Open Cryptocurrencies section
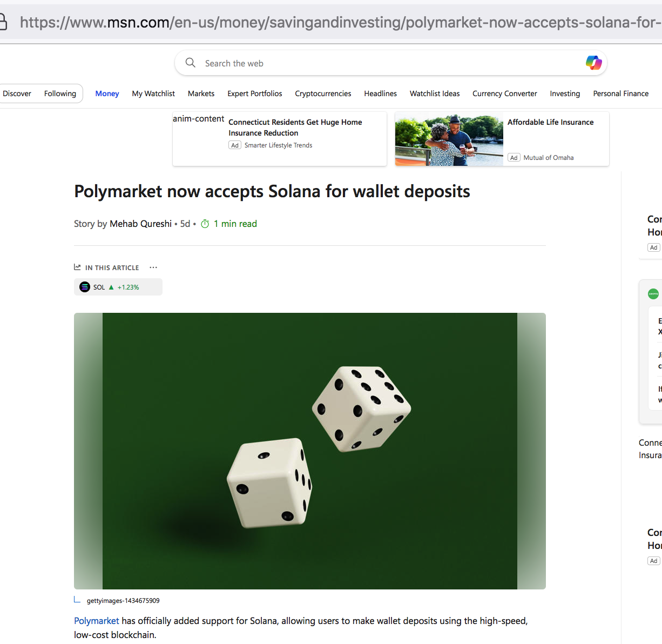The image size is (662, 644). click(323, 93)
